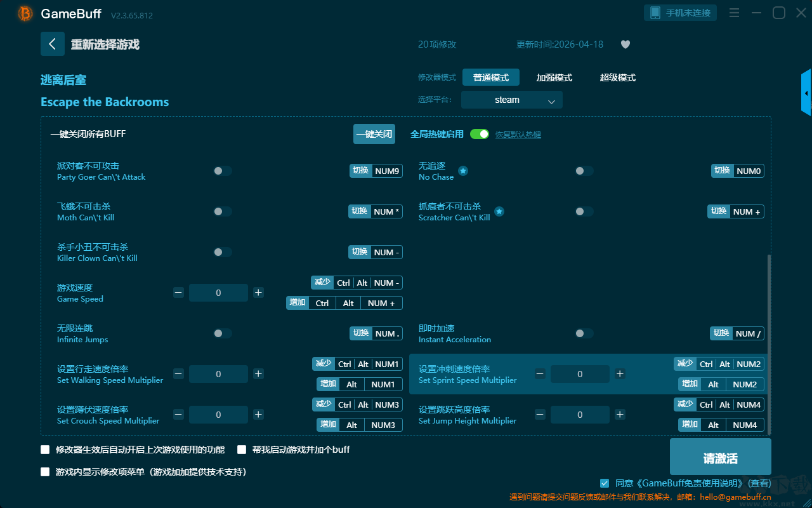The height and width of the screenshot is (508, 812).
Task: Increase Jump Height Multiplier value
Action: 620,415
